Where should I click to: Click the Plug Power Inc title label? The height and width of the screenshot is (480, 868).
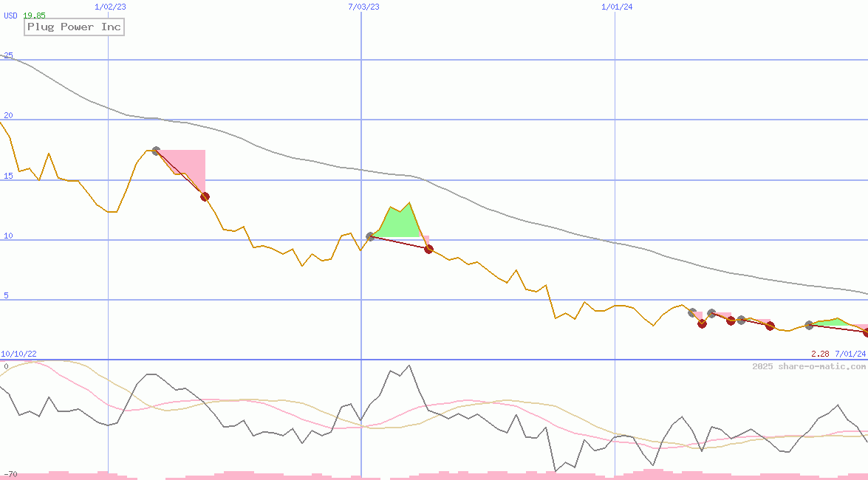pos(74,27)
